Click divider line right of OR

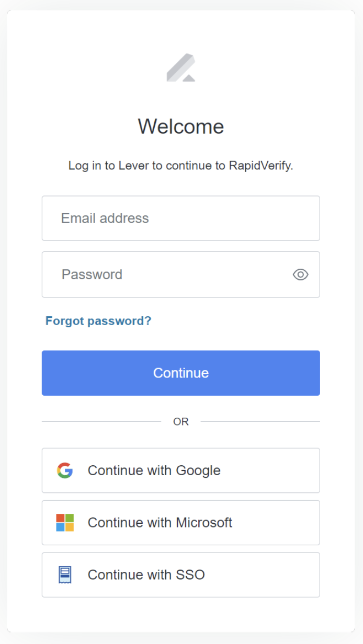coord(260,421)
